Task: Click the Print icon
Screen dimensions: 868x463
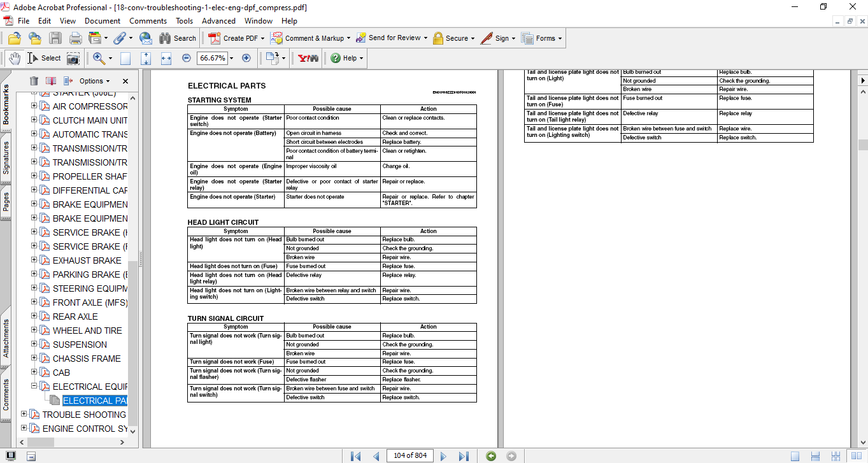Action: [75, 38]
